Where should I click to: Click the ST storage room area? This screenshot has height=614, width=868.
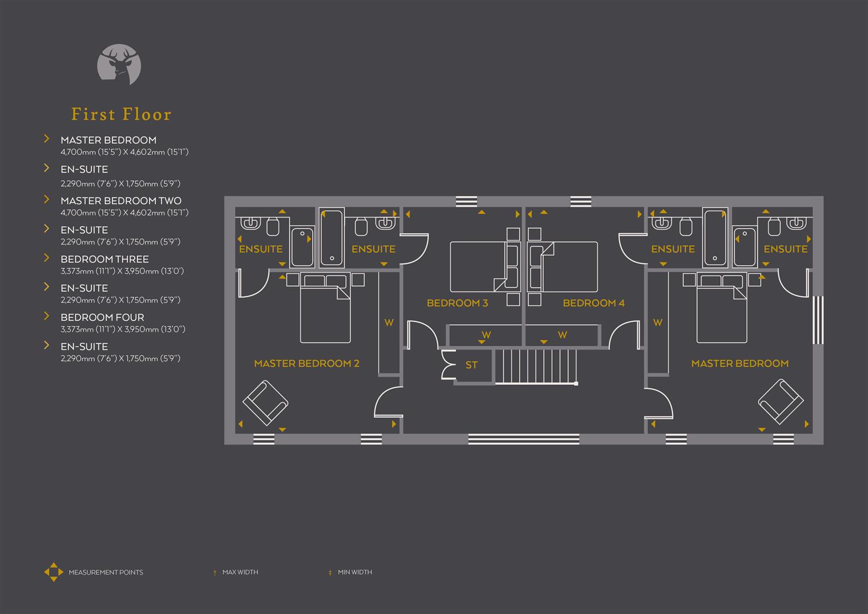471,365
